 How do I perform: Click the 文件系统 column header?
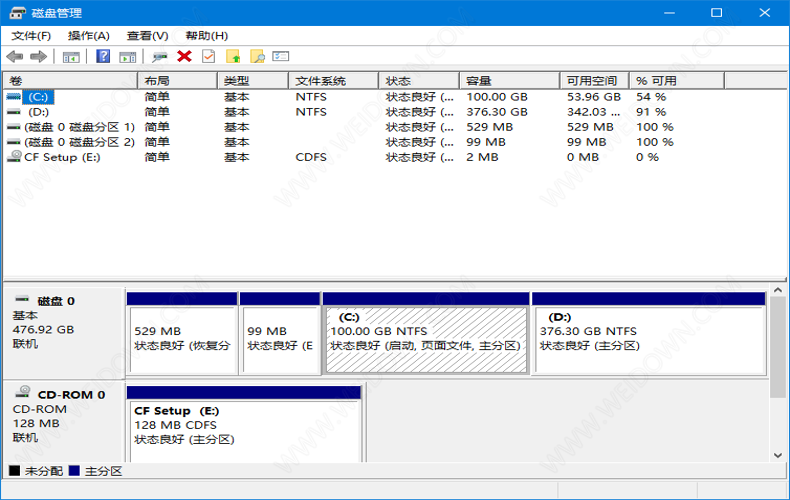click(x=333, y=81)
